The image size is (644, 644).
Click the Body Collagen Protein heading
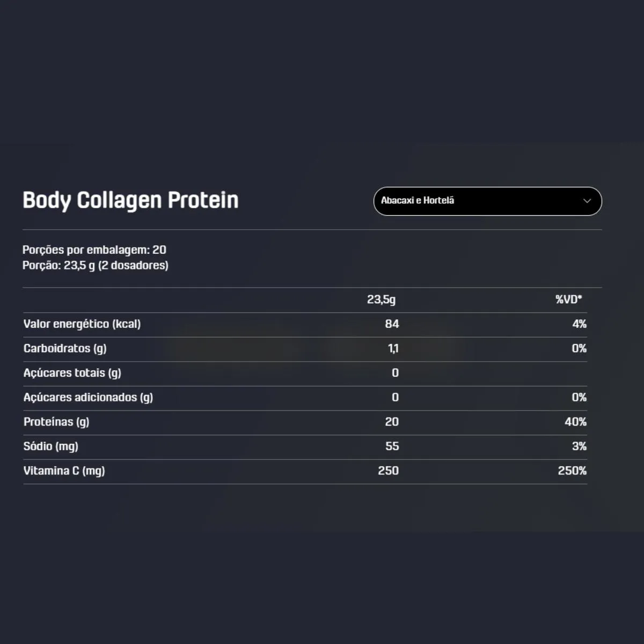point(130,200)
